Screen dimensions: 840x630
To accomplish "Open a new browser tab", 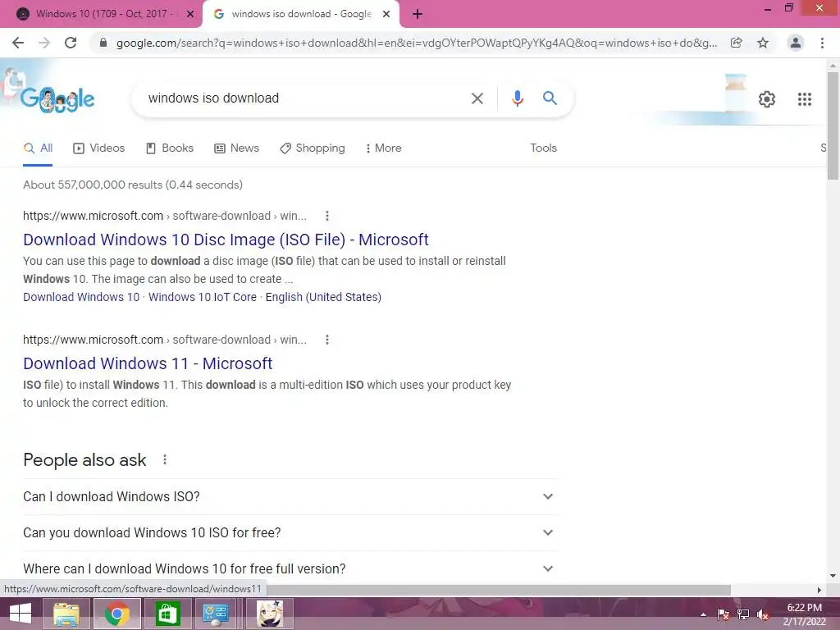I will coord(418,15).
